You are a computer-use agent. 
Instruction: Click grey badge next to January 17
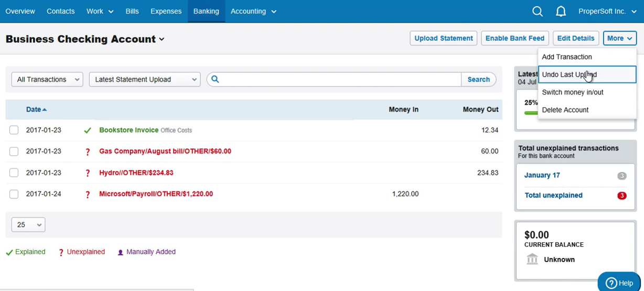[621, 176]
